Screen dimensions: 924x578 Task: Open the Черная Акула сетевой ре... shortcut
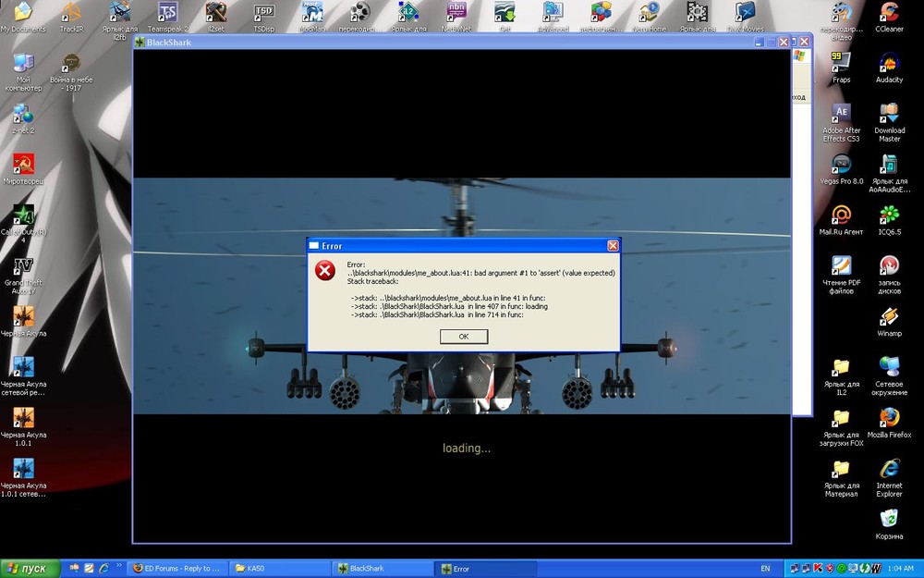click(24, 375)
